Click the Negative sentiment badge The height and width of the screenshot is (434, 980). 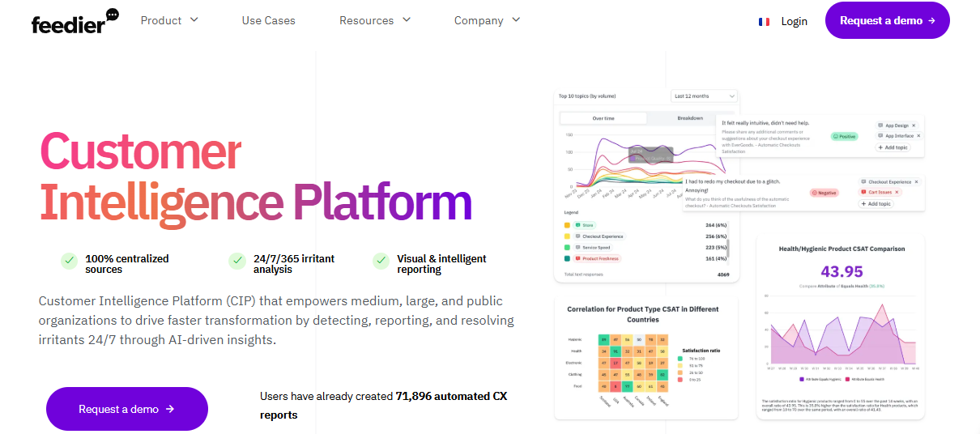tap(824, 193)
